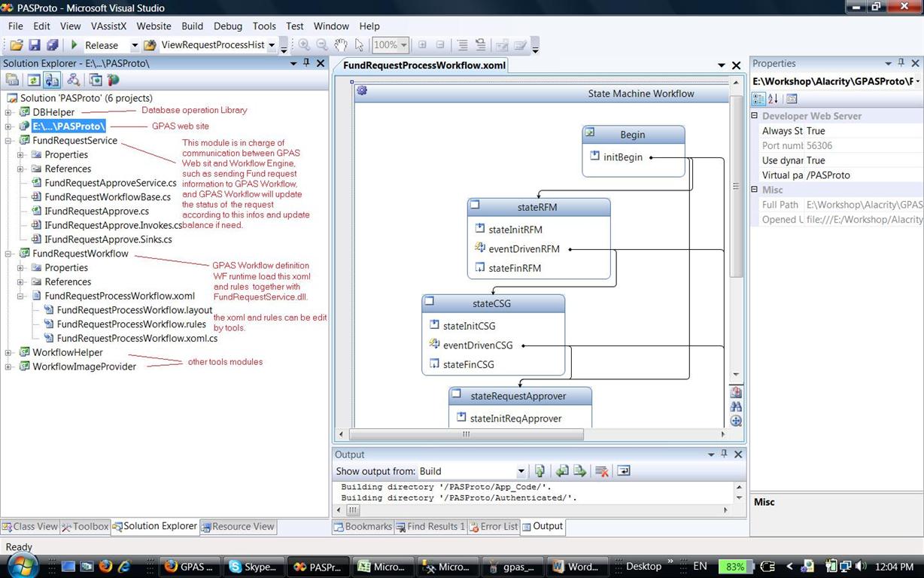Screen dimensions: 924x578
Task: Click the Virtual path value /PASProto
Action: pos(828,175)
